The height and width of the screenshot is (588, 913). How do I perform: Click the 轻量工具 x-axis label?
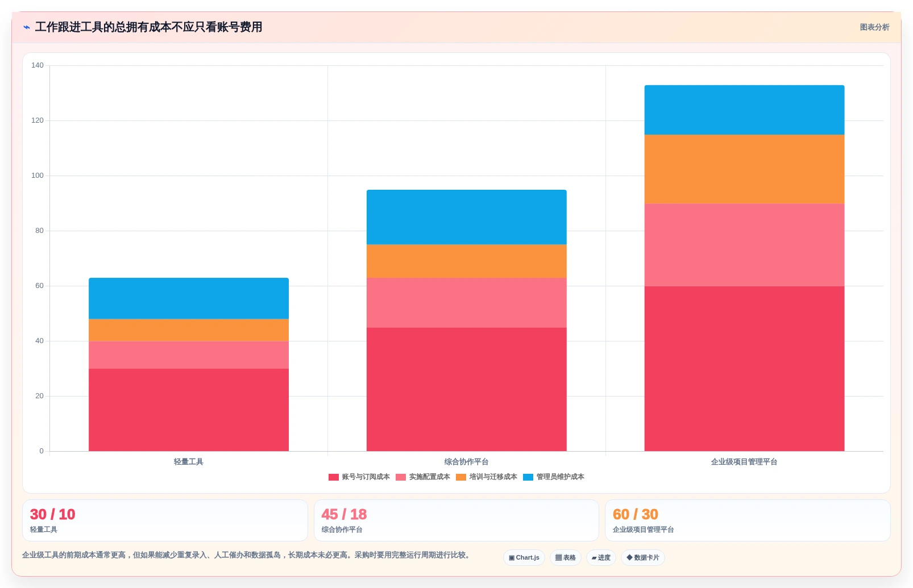point(189,462)
